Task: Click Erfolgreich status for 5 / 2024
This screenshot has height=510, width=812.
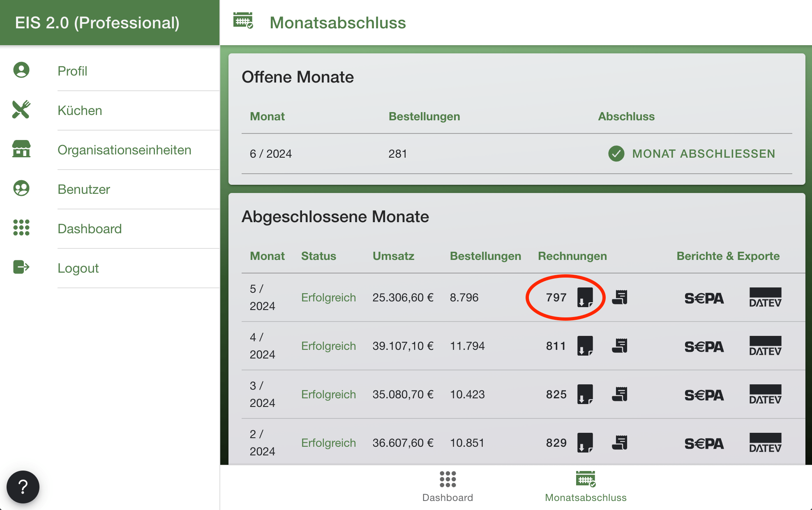Action: (328, 297)
